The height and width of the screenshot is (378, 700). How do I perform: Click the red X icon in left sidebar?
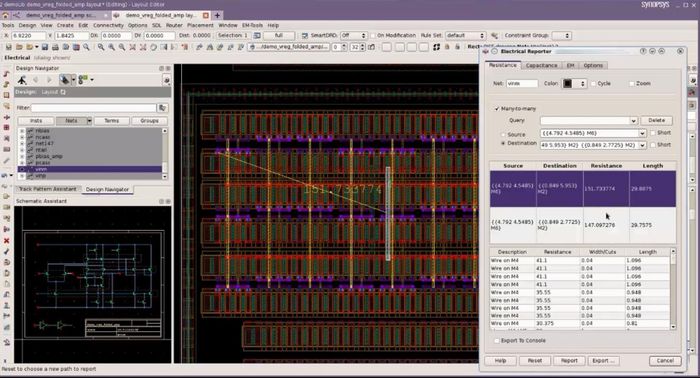click(x=6, y=241)
